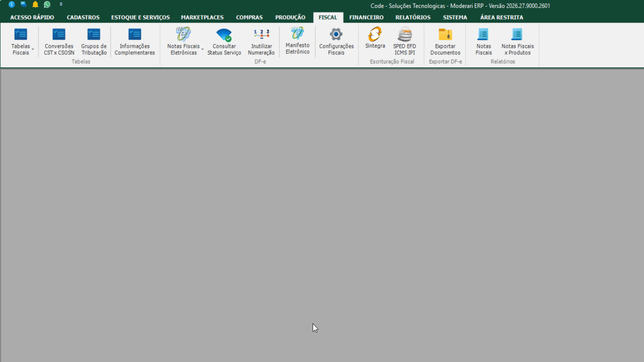Open SPED EFD ICMS IPI

[x=405, y=42]
